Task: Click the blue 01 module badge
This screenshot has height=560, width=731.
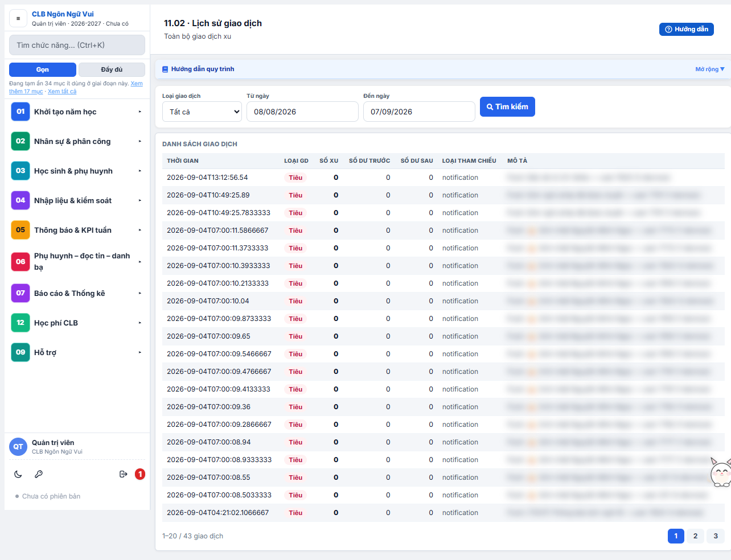Action: [x=20, y=112]
